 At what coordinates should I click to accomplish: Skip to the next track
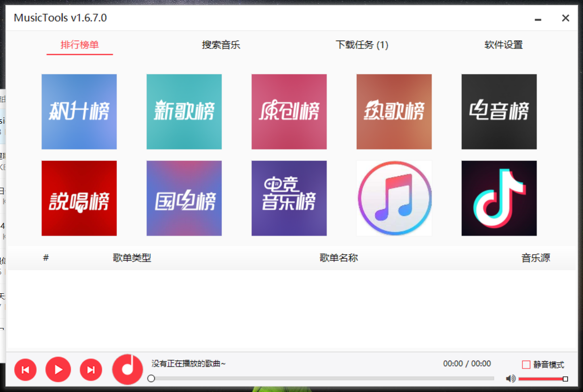91,370
